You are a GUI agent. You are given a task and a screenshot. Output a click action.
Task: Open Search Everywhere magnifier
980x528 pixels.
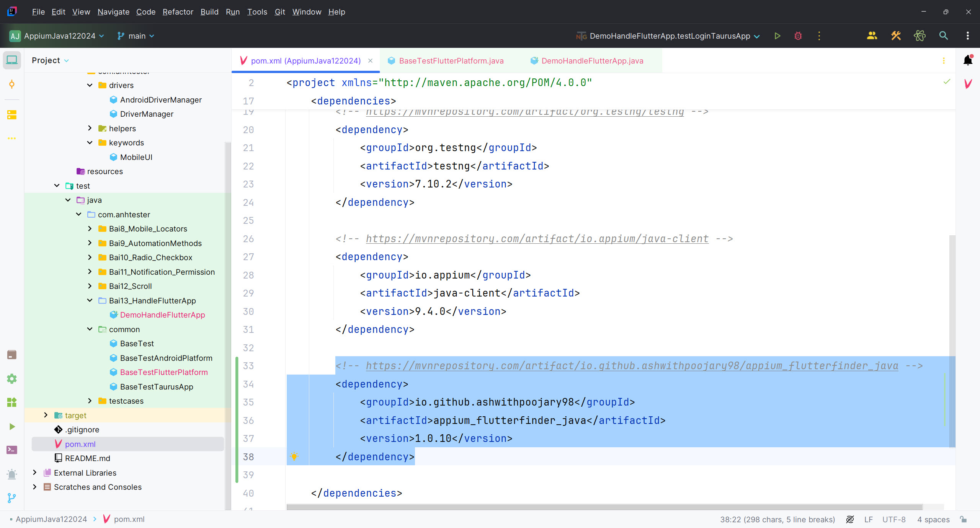(x=944, y=36)
